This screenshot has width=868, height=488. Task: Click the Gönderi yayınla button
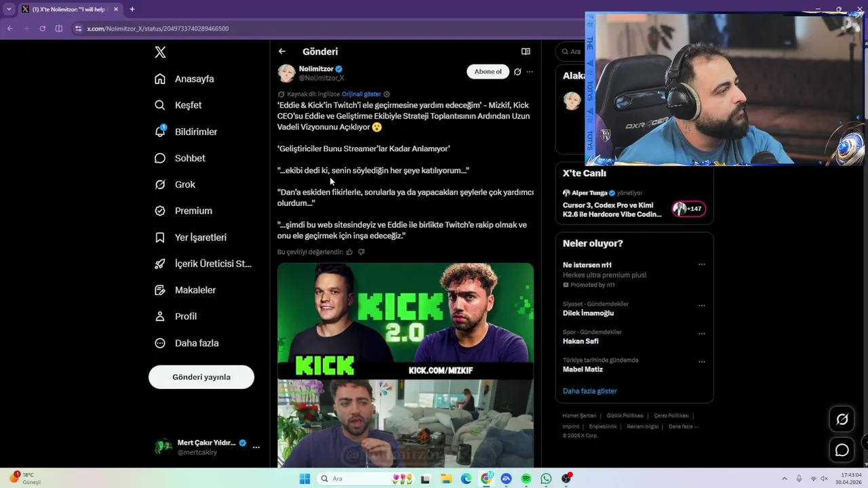201,377
